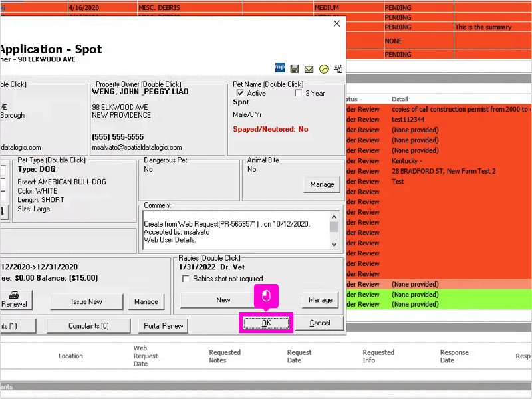This screenshot has height=399, width=532.
Task: Cancel the pet application dialog
Action: [320, 323]
